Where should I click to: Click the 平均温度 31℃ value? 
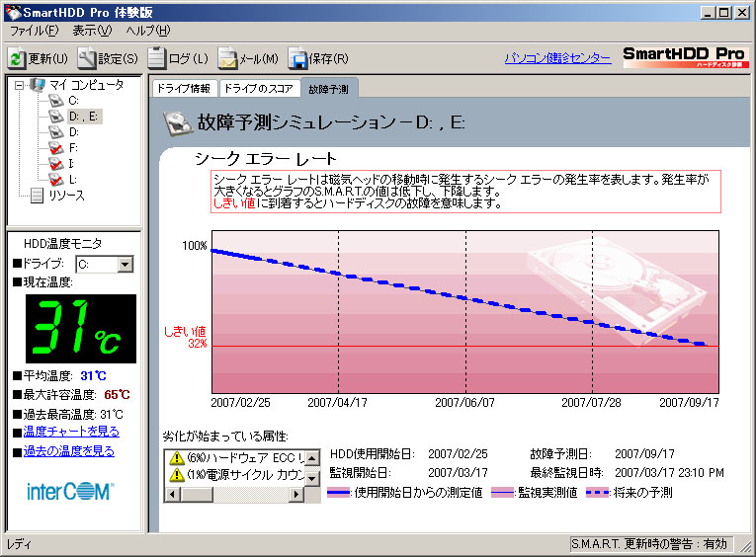[93, 376]
